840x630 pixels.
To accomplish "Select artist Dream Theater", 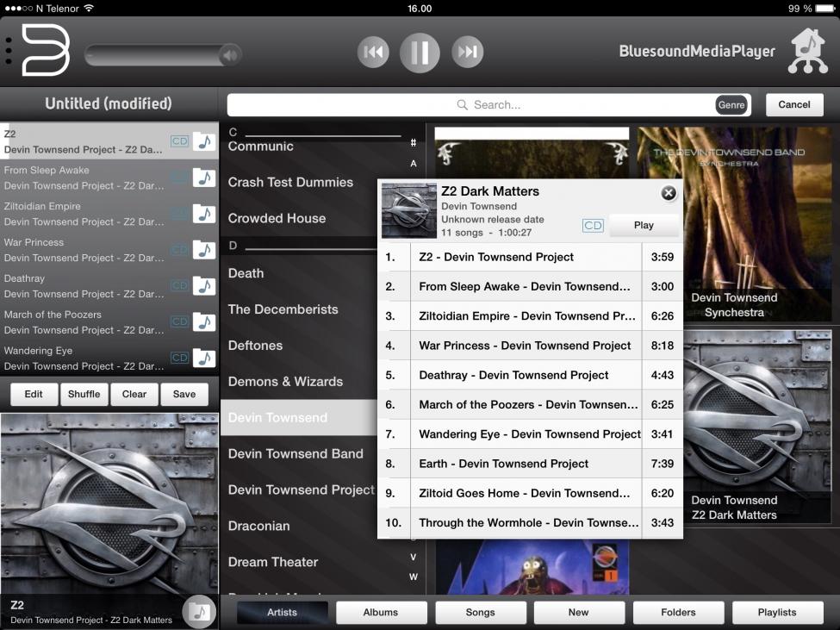I will 273,562.
